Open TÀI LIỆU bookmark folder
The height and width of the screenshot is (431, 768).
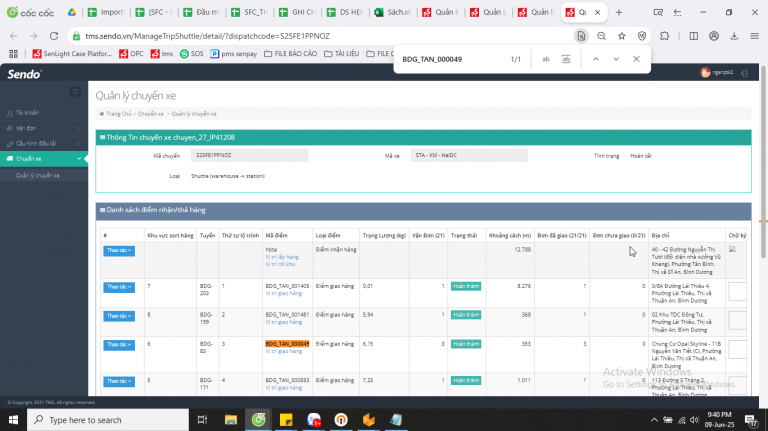pyautogui.click(x=342, y=54)
